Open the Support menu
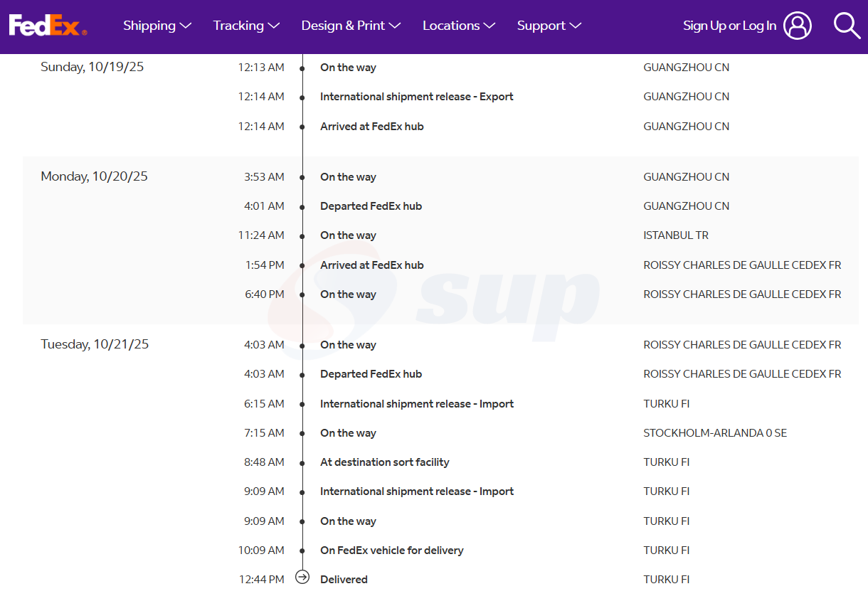The image size is (868, 601). click(x=549, y=26)
